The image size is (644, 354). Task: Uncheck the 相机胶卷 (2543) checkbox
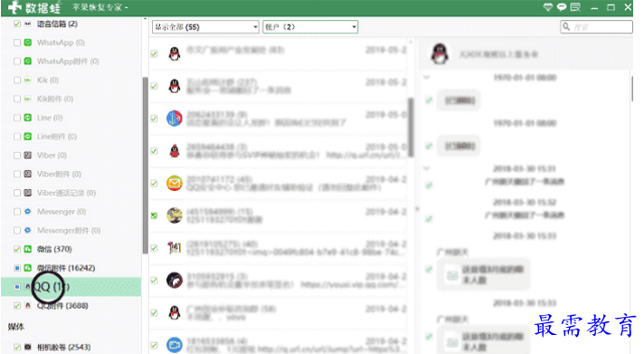point(17,347)
